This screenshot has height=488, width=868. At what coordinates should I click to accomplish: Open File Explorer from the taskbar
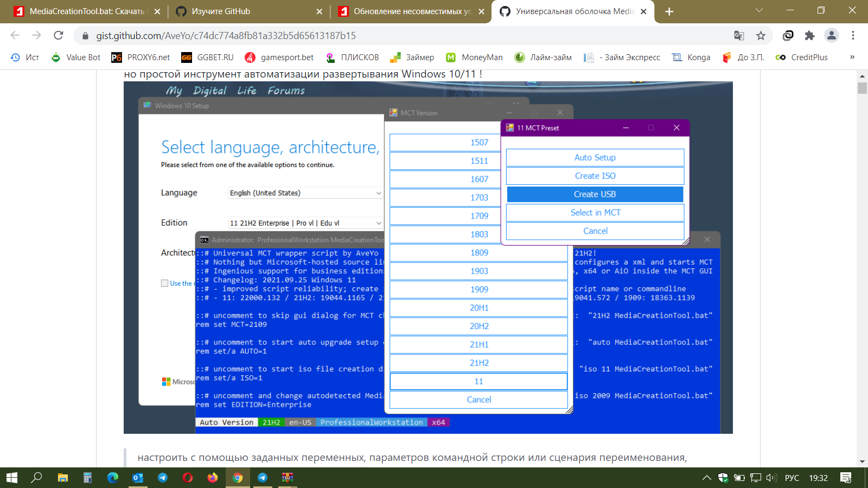(63, 478)
